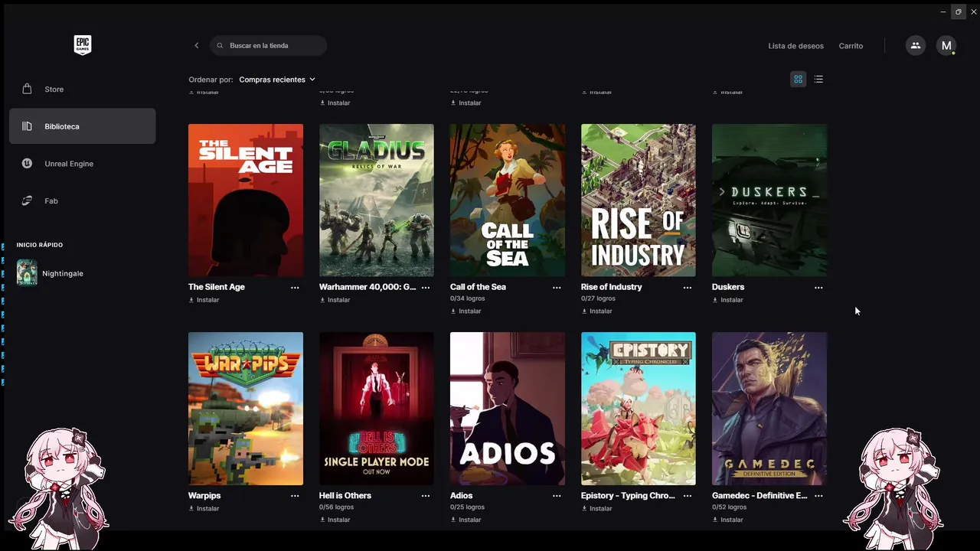Image resolution: width=980 pixels, height=551 pixels.
Task: Install Epistory Typing Chronicles
Action: 596,508
